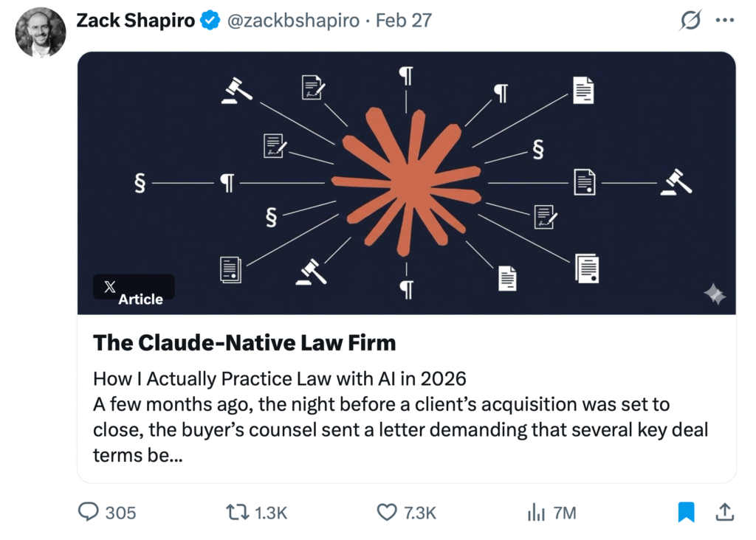Click the 1.3K reposts count

[x=270, y=513]
